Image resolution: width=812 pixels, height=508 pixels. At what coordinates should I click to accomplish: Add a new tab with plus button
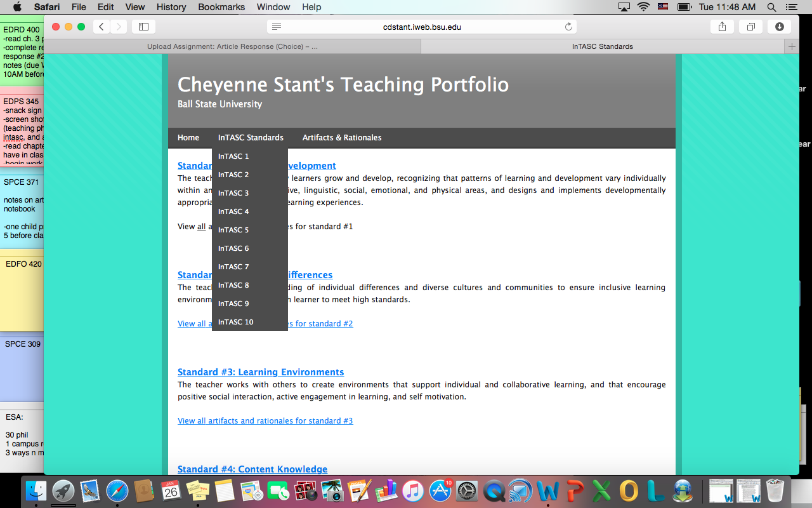pos(791,46)
